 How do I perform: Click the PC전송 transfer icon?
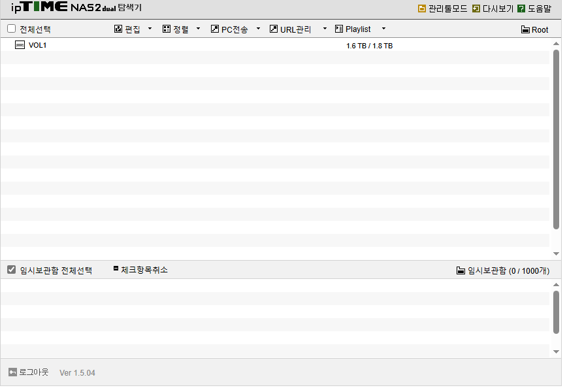[x=215, y=29]
